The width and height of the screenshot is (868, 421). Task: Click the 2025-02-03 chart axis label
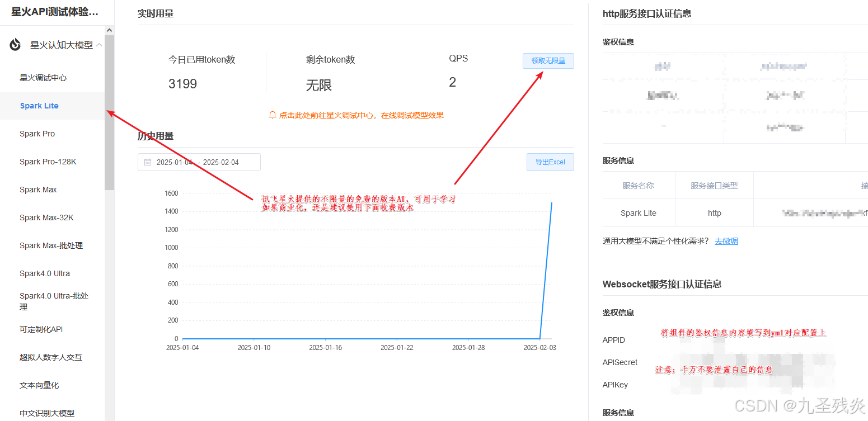pyautogui.click(x=539, y=347)
